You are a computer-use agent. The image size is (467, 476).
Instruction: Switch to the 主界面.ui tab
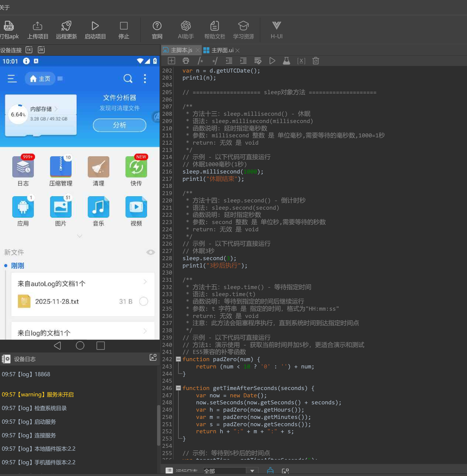(x=222, y=50)
